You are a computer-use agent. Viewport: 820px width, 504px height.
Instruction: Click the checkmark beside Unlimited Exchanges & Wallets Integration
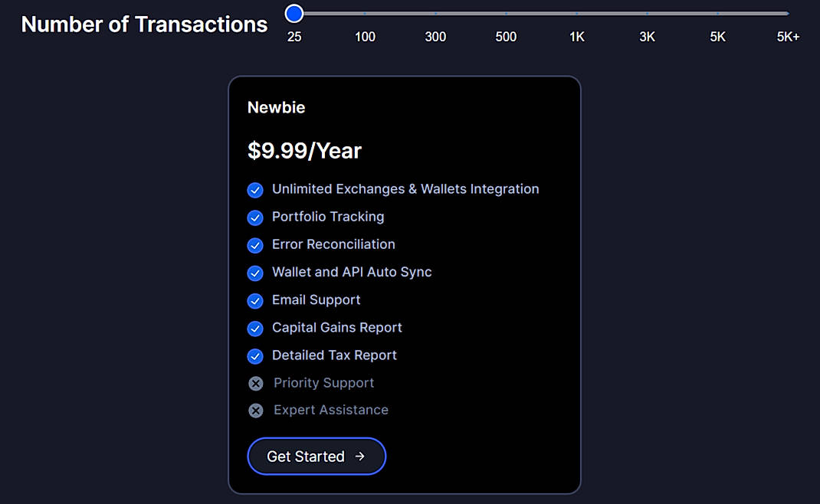[255, 190]
